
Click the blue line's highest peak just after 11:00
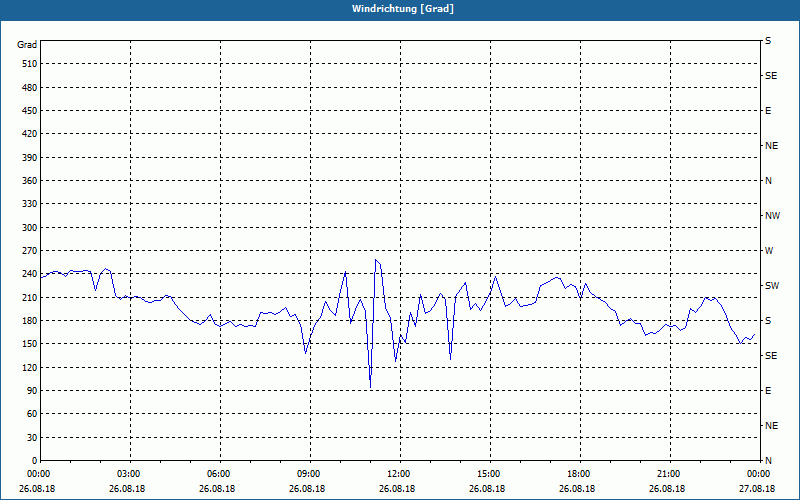point(376,260)
